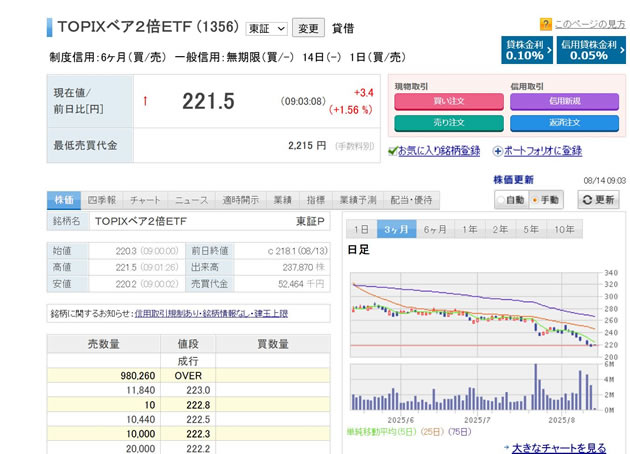Screen dimensions: 630x454
Task: Select 自動 price update radio button
Action: 501,200
